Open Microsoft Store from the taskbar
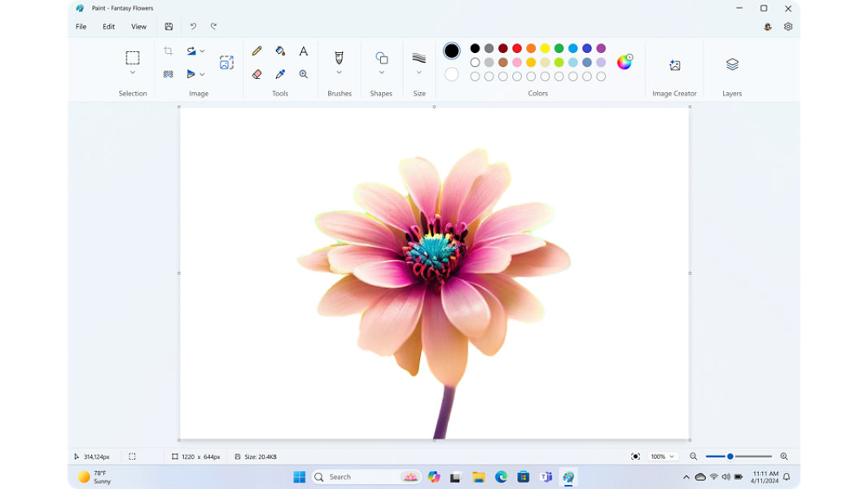The width and height of the screenshot is (868, 489). pyautogui.click(x=523, y=477)
